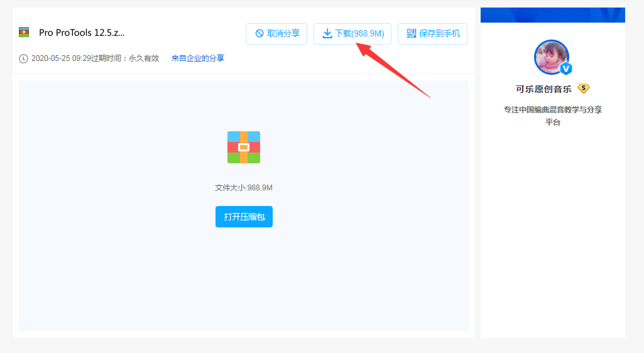Screen dimensions: 644x353
Task: Open the 可乐原创音乐 profile name
Action: click(544, 89)
